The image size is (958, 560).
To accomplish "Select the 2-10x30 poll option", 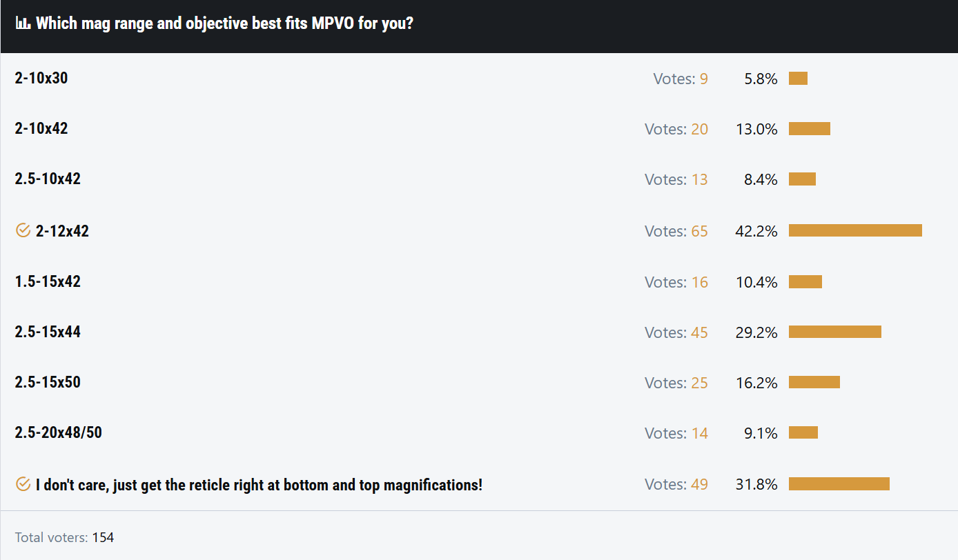I will [x=41, y=78].
